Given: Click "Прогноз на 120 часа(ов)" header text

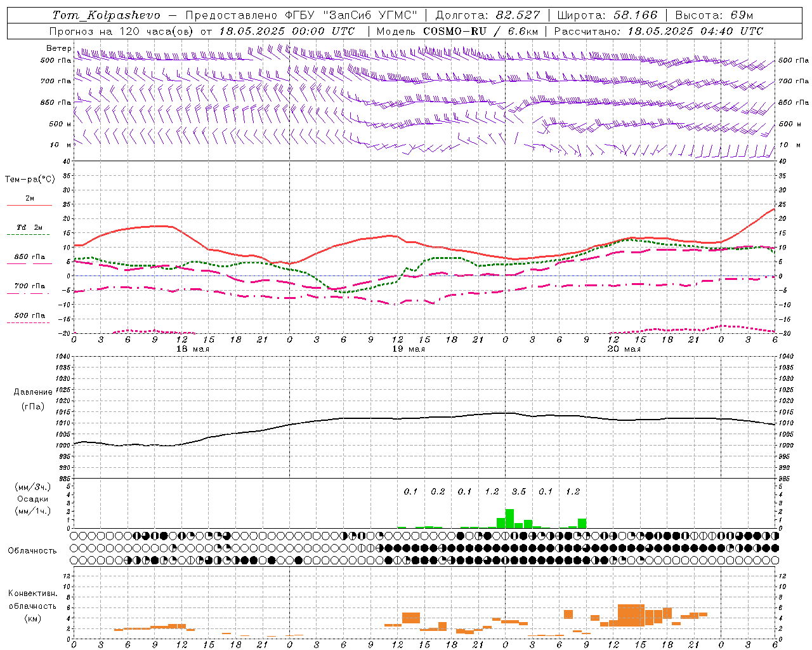Looking at the screenshot, I should coord(122,31).
